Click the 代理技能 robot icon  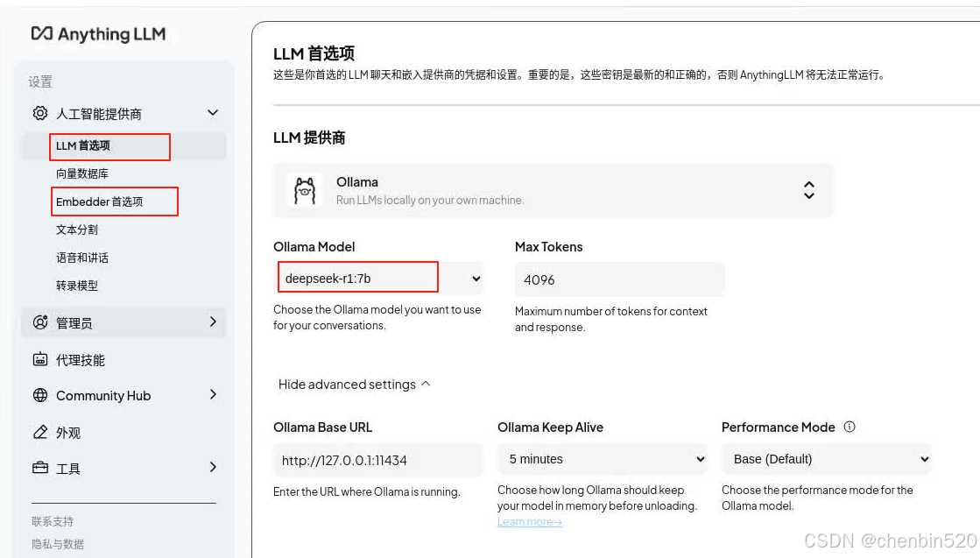(40, 359)
